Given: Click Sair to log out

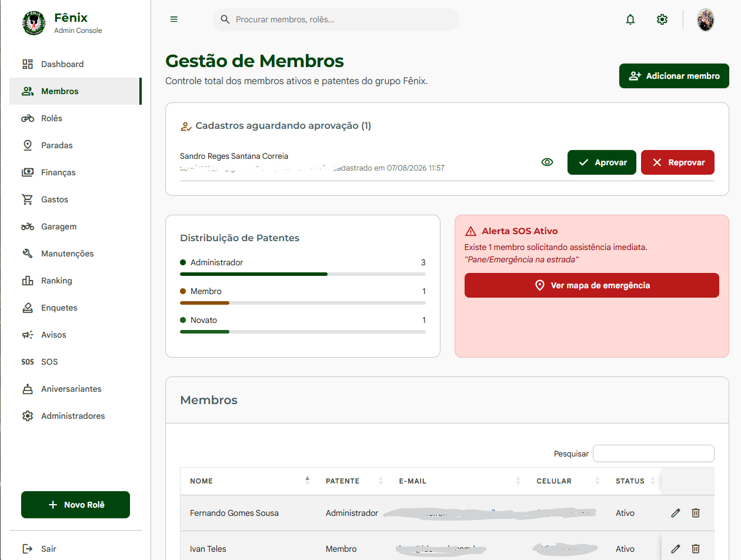Looking at the screenshot, I should tap(75, 549).
